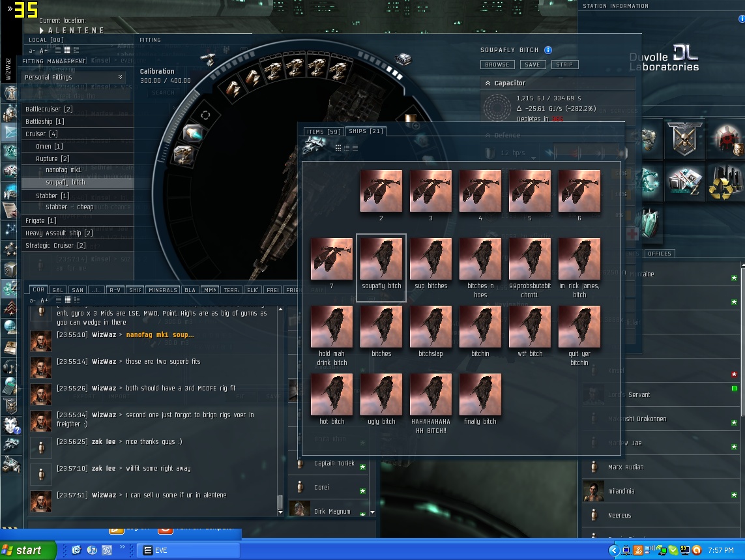Click the Station Information info icon
This screenshot has height=560, width=745.
click(741, 19)
